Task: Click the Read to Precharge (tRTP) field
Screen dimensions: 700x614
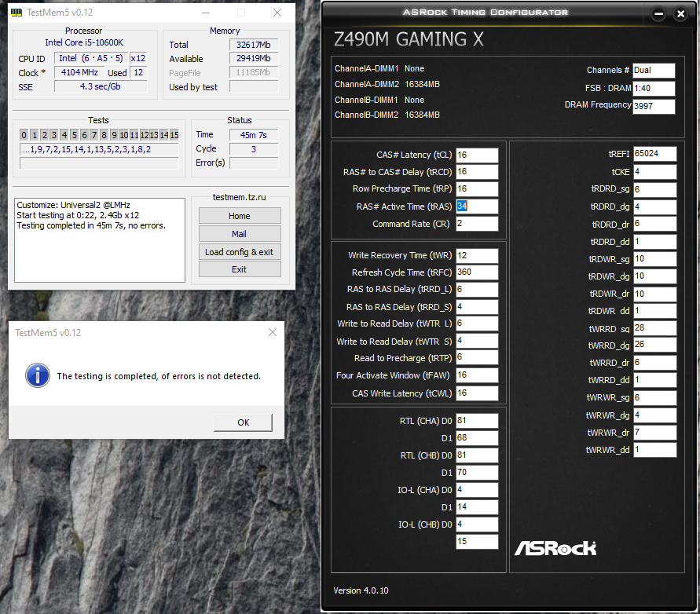Action: pyautogui.click(x=477, y=357)
